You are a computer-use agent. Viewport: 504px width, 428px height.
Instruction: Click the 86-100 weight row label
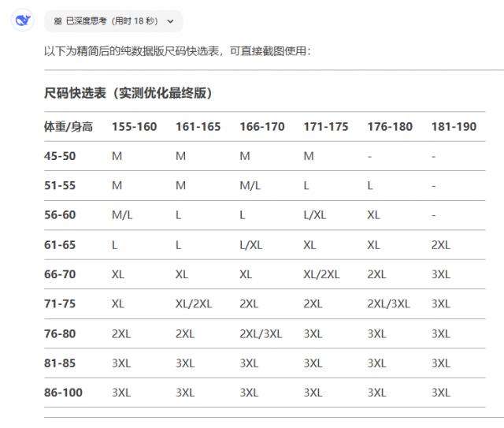[x=63, y=393]
